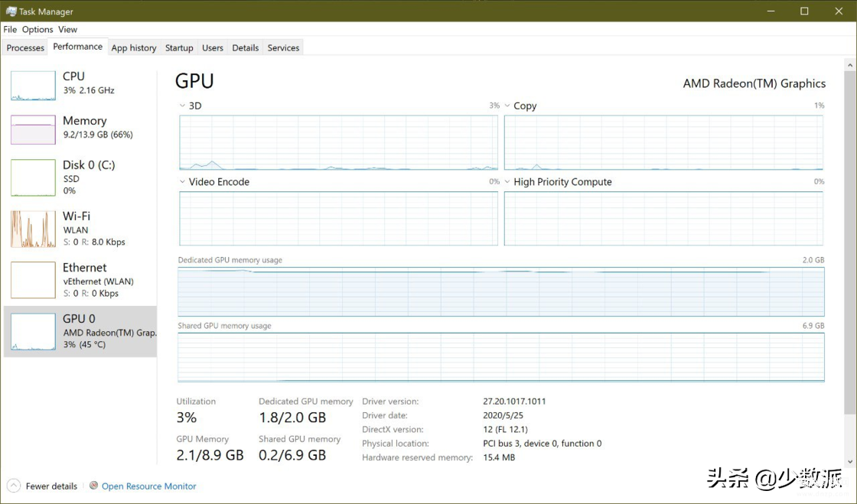This screenshot has width=857, height=504.
Task: Click the Disk 0 (C:) thumbnail graph
Action: pos(34,177)
